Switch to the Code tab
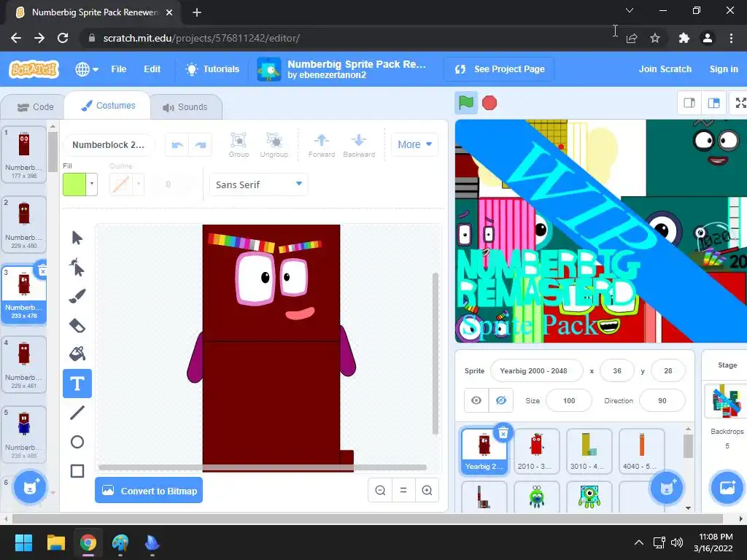 36,107
